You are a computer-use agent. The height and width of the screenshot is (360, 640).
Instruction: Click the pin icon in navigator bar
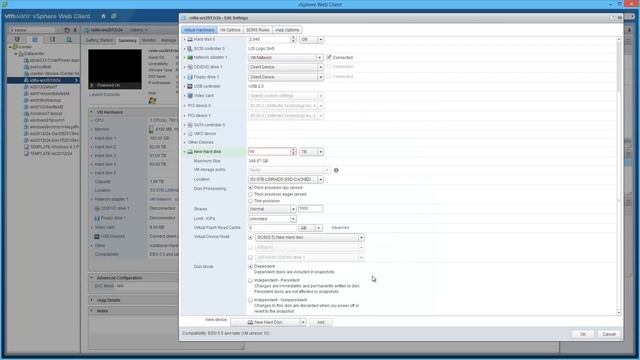coord(75,30)
